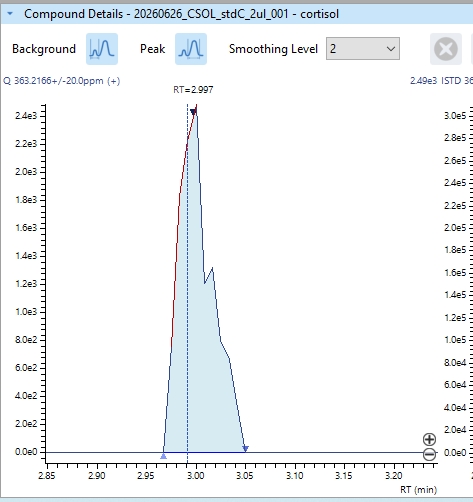Zoom in with the plus icon
This screenshot has height=502, width=473.
[429, 439]
